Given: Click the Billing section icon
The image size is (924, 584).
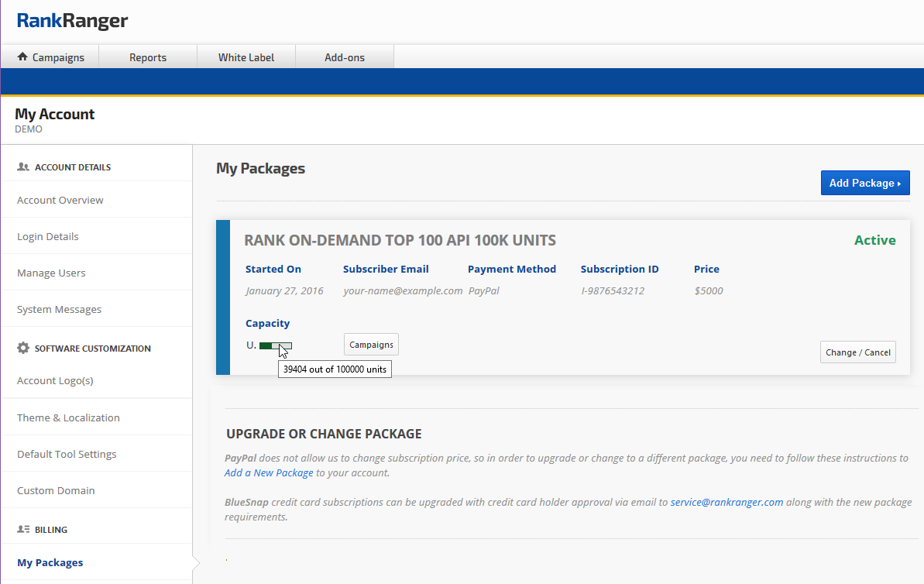Looking at the screenshot, I should click(23, 530).
